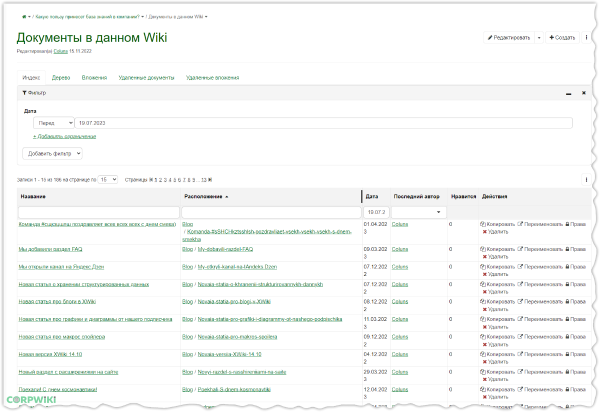Switch to the Индекс tab
Image resolution: width=600 pixels, height=412 pixels.
pyautogui.click(x=31, y=78)
